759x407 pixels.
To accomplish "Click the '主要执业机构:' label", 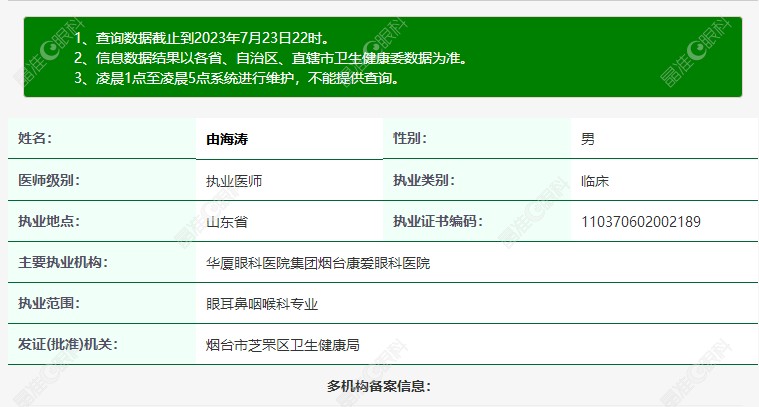I will coord(63,262).
